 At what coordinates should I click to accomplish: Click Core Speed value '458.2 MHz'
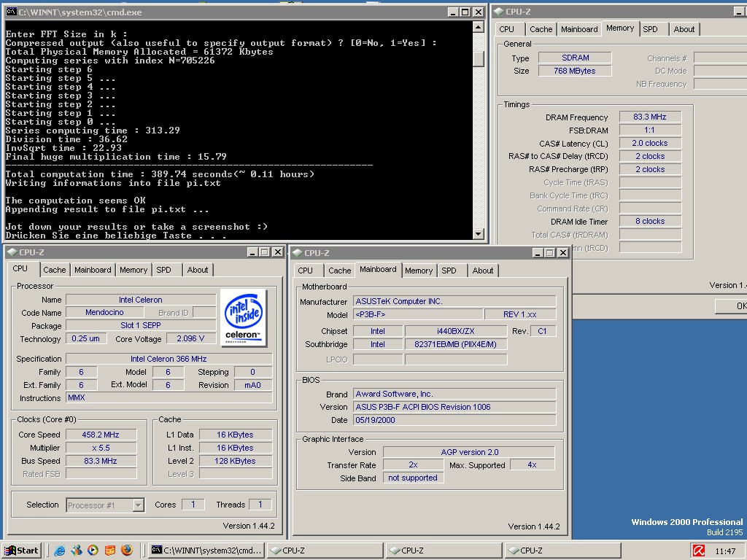(x=101, y=435)
